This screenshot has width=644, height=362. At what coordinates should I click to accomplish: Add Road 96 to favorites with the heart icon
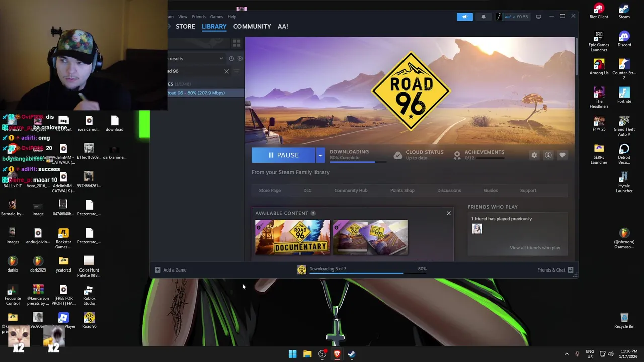(562, 155)
